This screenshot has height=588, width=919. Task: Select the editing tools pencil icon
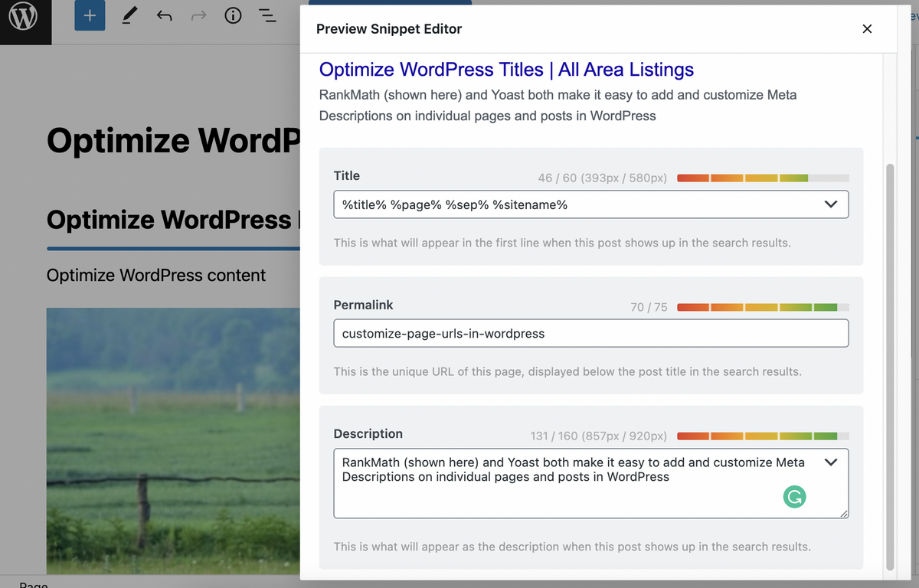tap(129, 15)
